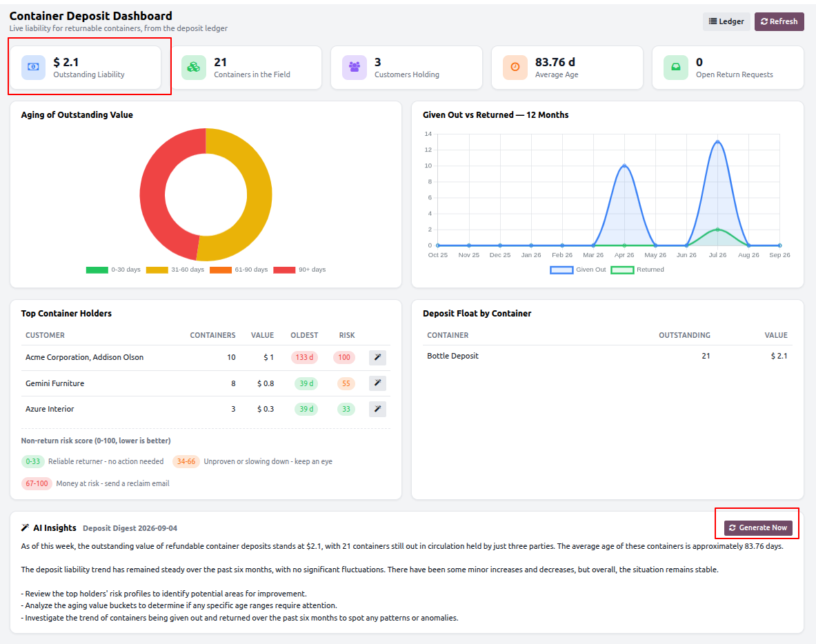
Task: Toggle the 0-30 days legend swatch
Action: click(97, 270)
